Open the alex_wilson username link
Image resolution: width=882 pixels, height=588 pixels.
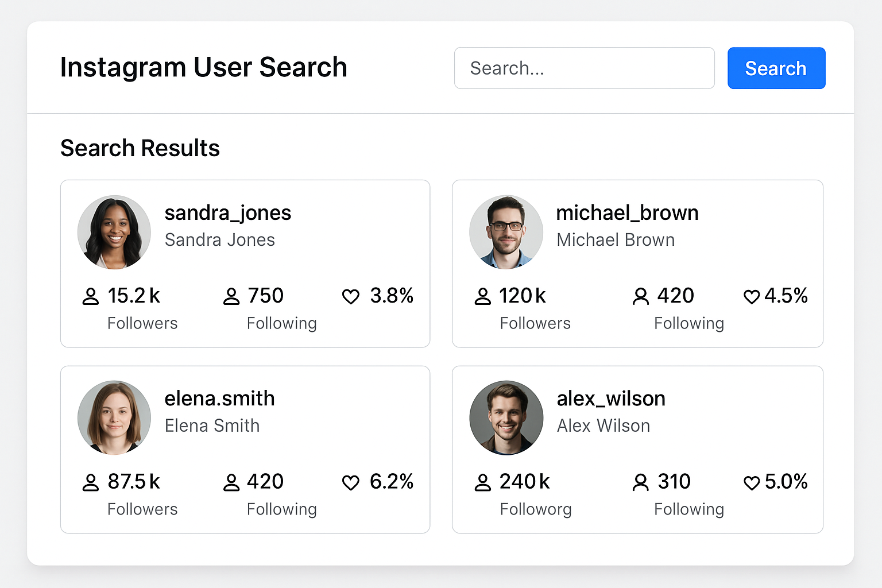point(611,399)
